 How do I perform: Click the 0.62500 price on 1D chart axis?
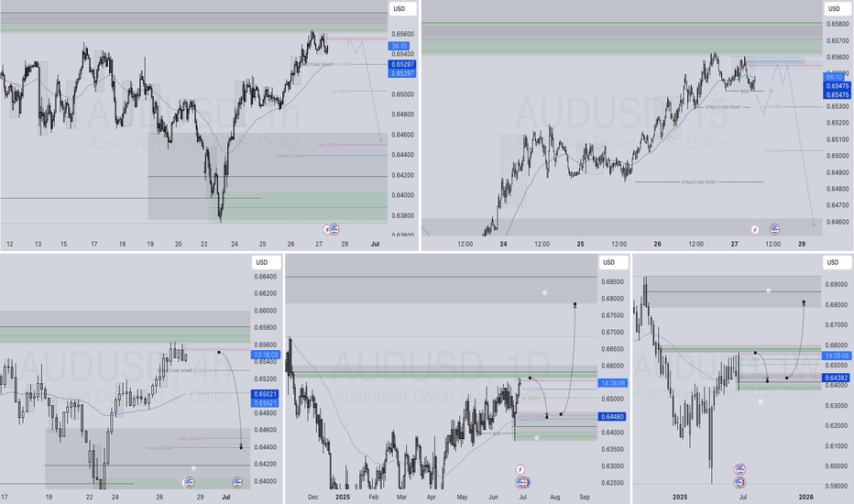pos(612,483)
